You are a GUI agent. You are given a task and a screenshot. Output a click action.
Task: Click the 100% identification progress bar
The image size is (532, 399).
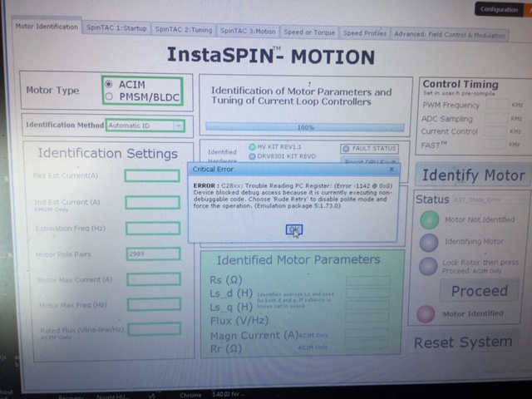pyautogui.click(x=305, y=127)
